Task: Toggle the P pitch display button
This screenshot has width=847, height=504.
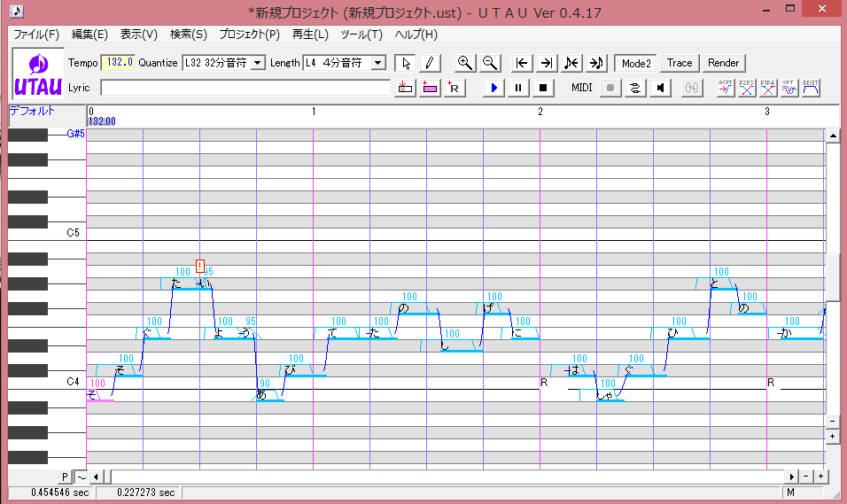Action: (x=65, y=477)
